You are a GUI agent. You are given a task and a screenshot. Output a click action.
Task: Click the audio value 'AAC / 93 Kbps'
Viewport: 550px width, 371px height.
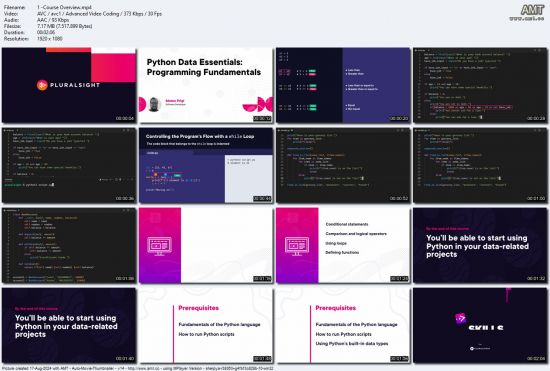[53, 20]
